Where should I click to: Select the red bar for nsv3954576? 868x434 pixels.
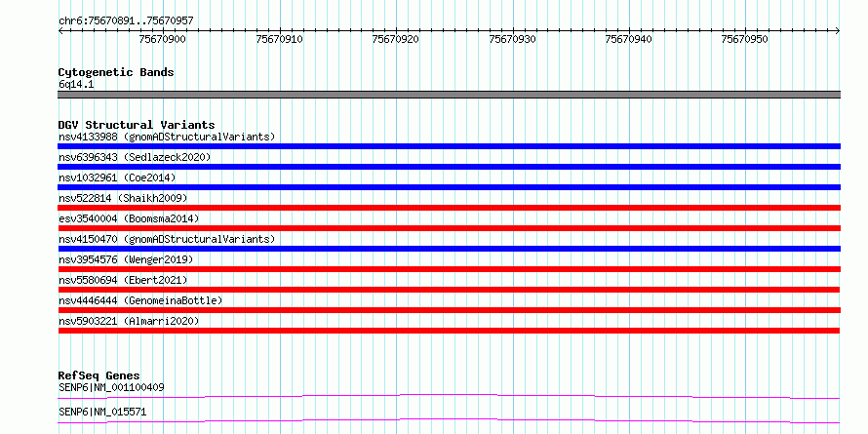449,269
